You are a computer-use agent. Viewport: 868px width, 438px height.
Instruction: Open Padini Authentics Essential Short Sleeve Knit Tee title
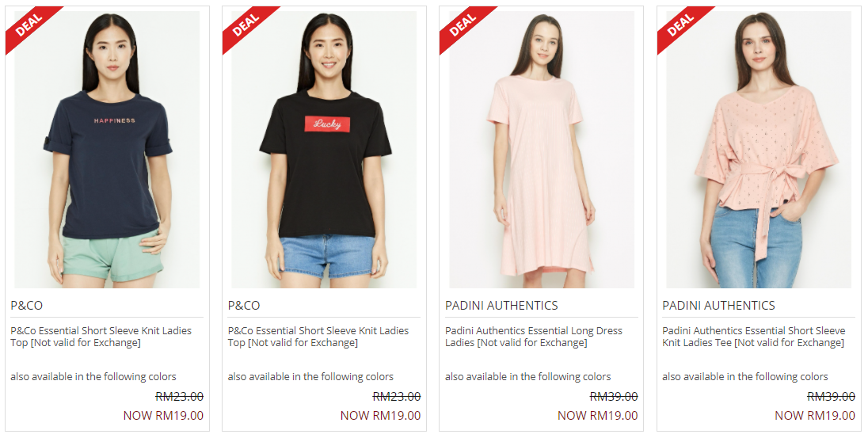tap(753, 337)
